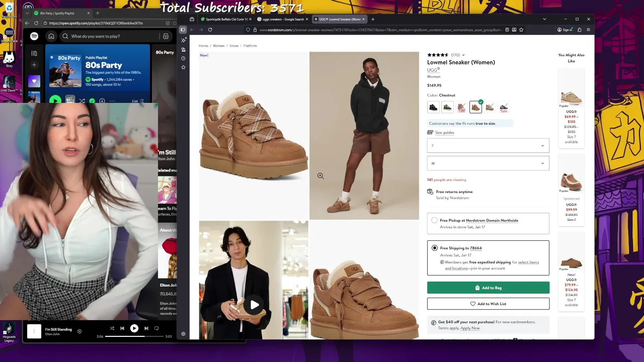Zoom the main product image magnifier icon
Image resolution: width=644 pixels, height=362 pixels.
[x=320, y=176]
